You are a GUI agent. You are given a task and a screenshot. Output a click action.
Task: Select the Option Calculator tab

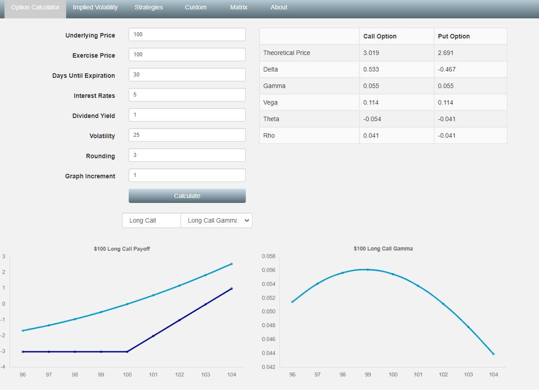coord(35,8)
